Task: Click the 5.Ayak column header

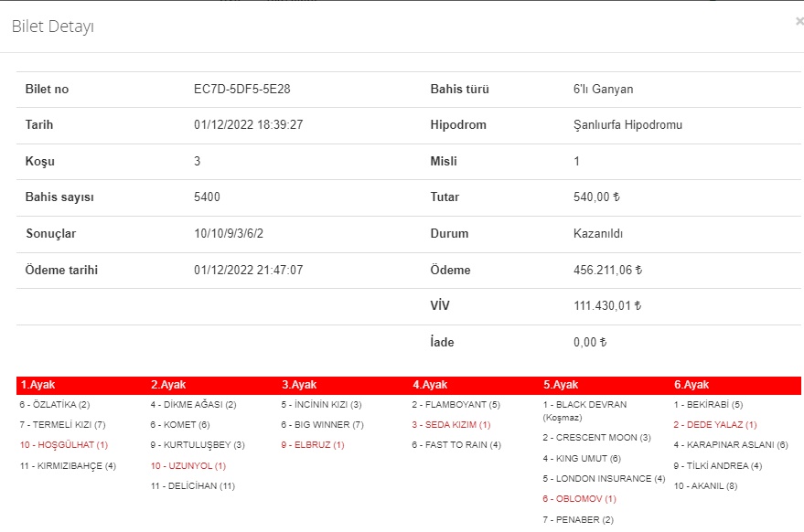Action: click(562, 385)
